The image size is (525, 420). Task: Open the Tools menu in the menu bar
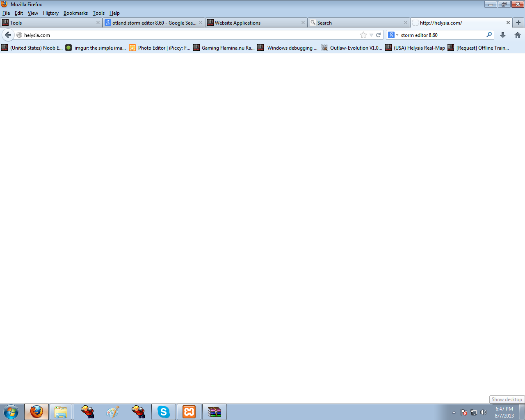tap(98, 13)
